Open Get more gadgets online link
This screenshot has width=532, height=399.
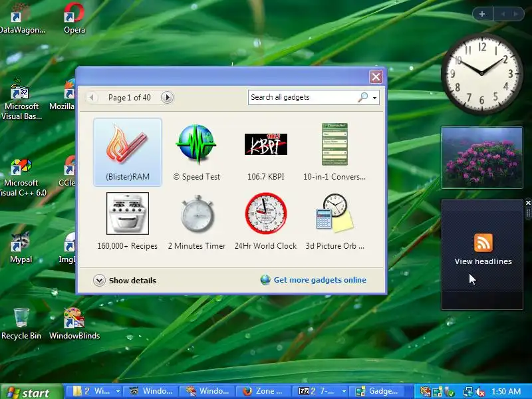pyautogui.click(x=320, y=280)
